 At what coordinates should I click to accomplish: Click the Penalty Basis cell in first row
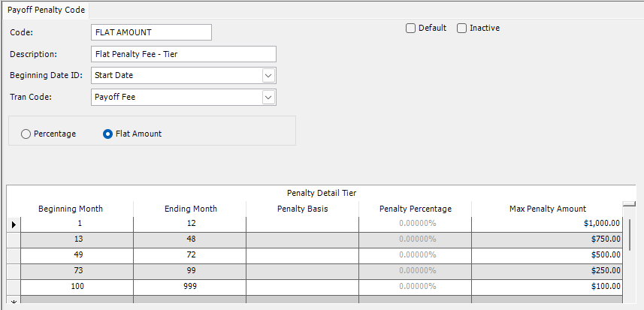coord(302,224)
